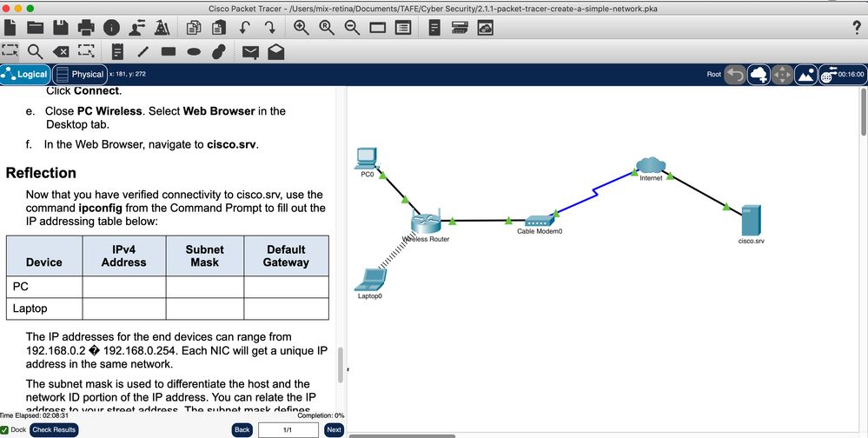Open the user profile icon
The image size is (868, 438).
pyautogui.click(x=136, y=28)
